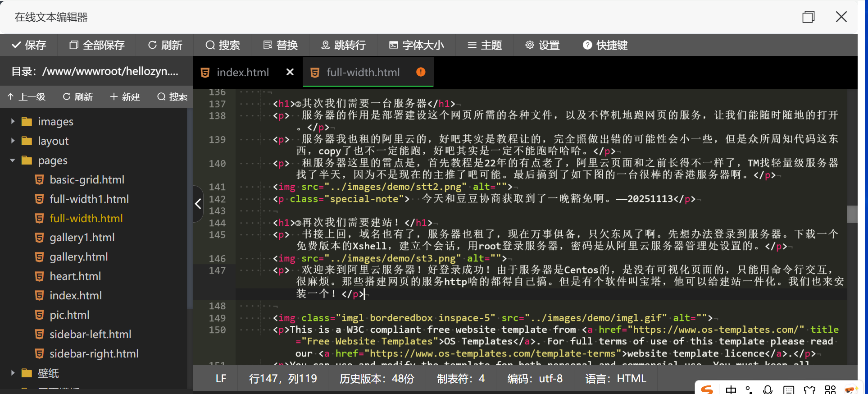Screen dimensions: 868x394
Task: Expand the images folder
Action: point(13,122)
